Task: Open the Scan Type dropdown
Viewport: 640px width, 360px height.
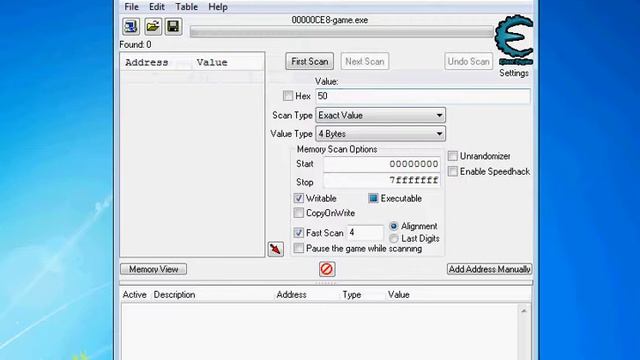Action: point(380,116)
